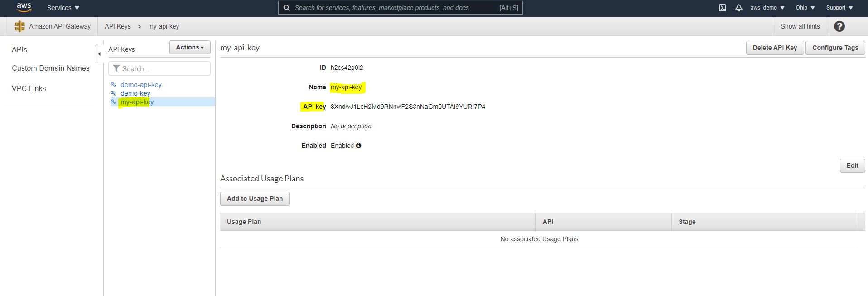The height and width of the screenshot is (296, 868).
Task: Click the ID value h2cs42q0i2
Action: click(x=347, y=68)
